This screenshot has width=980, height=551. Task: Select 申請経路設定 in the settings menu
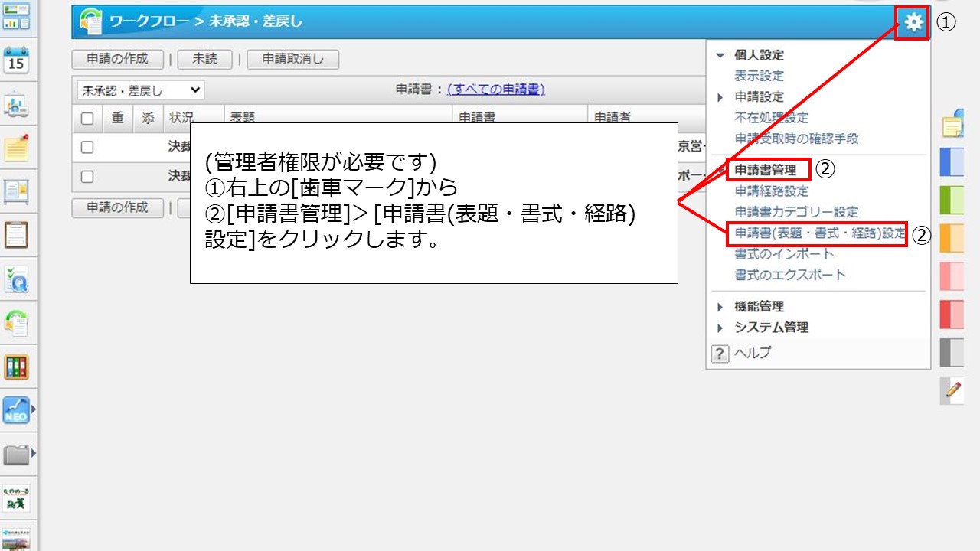pos(771,191)
